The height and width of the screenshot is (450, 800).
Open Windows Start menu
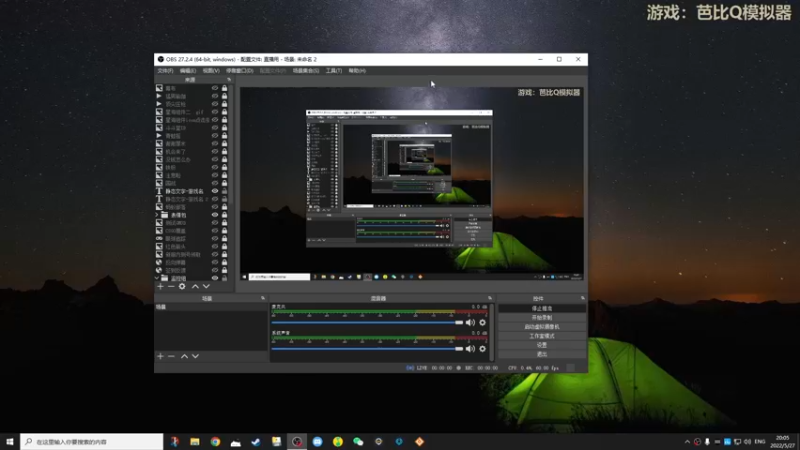click(x=9, y=442)
